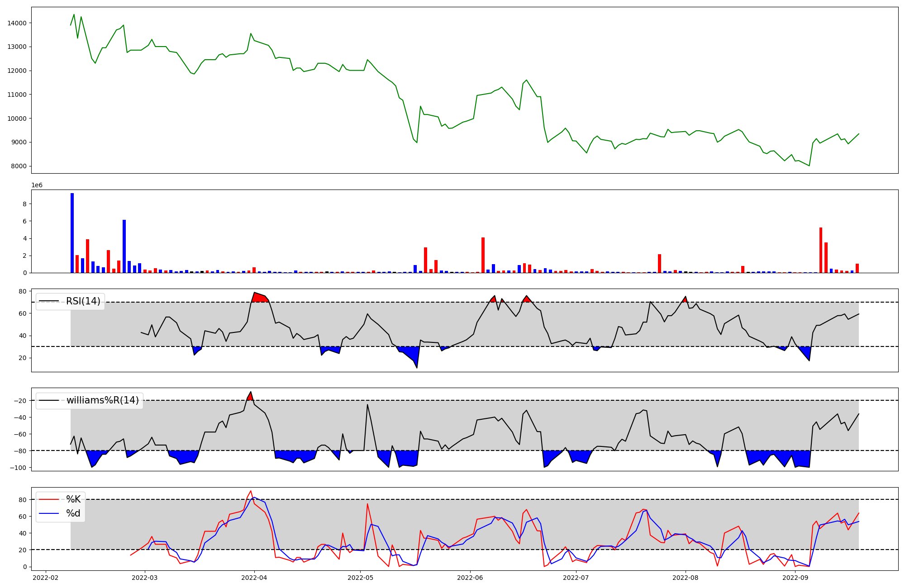This screenshot has height=588, width=905.
Task: Click the 2022-09 x-axis tick label
Action: pyautogui.click(x=795, y=578)
